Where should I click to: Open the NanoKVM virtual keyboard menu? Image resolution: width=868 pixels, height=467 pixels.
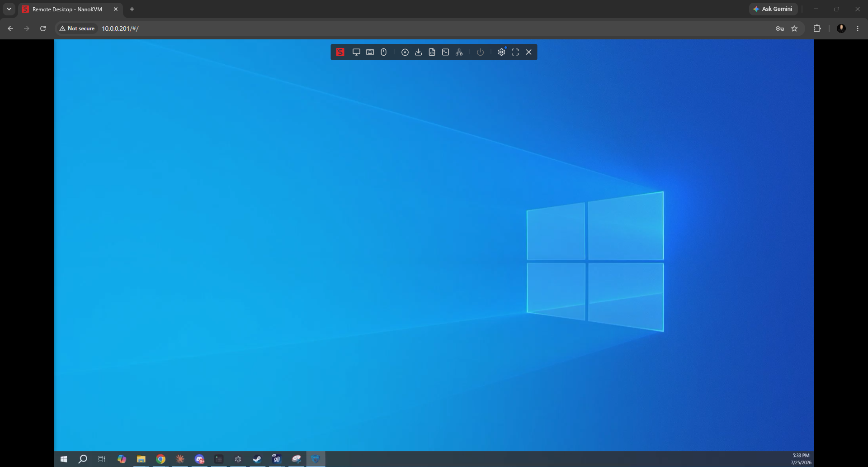coord(370,52)
